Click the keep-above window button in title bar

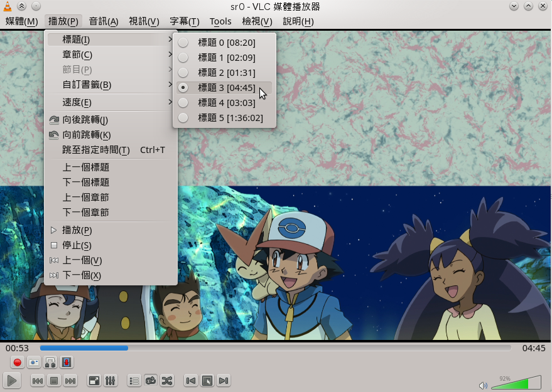[x=21, y=6]
